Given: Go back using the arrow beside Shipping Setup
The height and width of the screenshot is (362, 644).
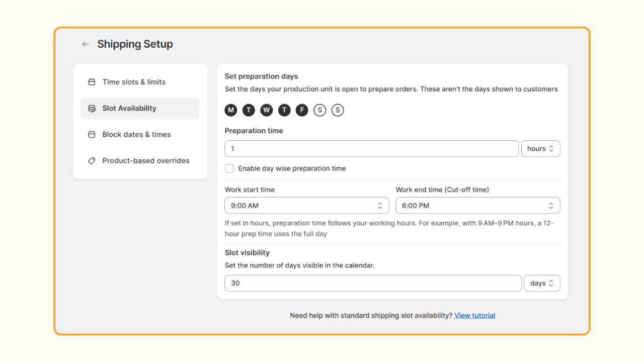Looking at the screenshot, I should [x=86, y=44].
